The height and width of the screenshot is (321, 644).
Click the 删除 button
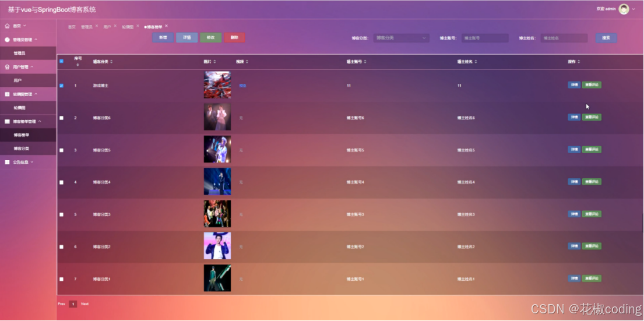click(234, 38)
